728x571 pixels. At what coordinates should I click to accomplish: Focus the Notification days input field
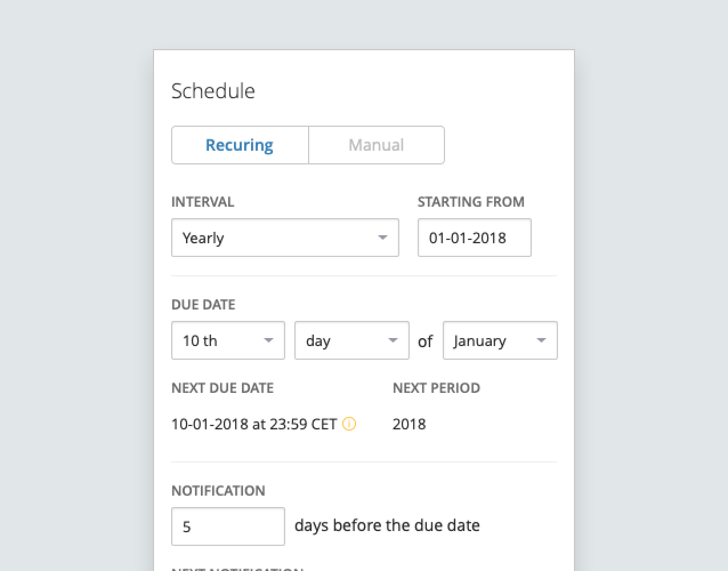(228, 526)
